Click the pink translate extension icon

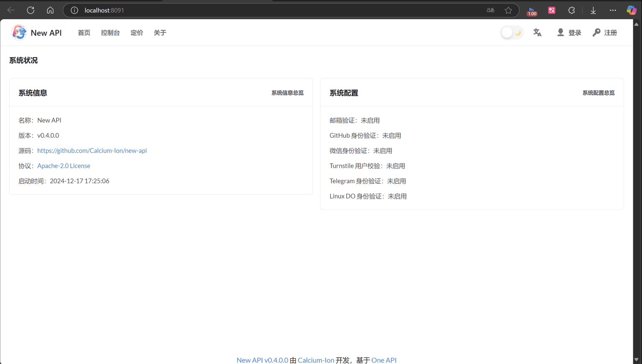[551, 10]
